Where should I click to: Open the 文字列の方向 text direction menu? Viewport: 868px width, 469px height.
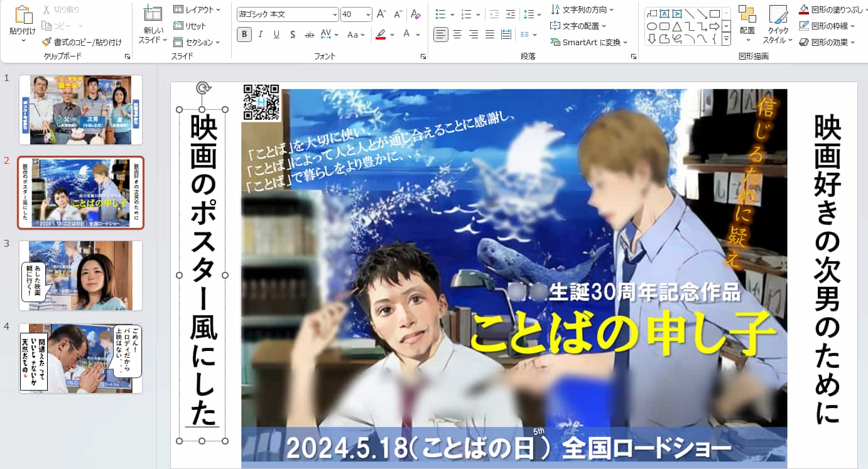(582, 9)
